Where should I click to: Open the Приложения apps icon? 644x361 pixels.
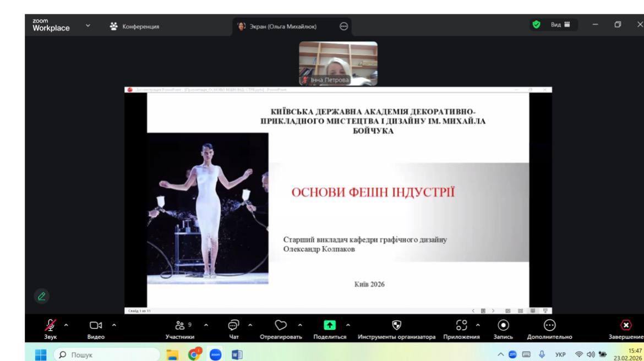[x=461, y=325]
